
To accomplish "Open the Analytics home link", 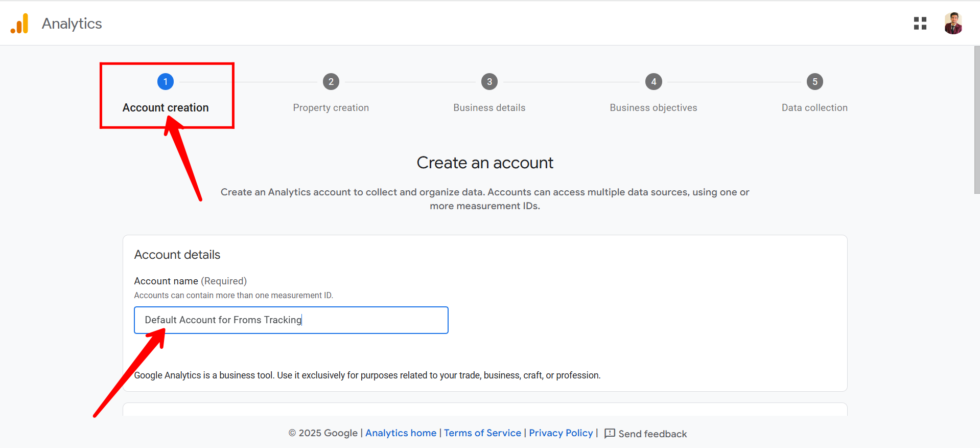I will point(401,433).
